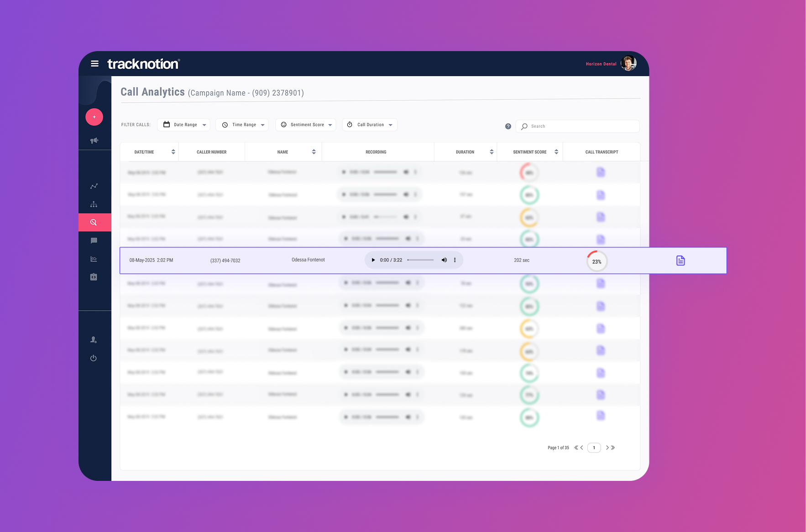Open the code clipboard sidebar icon

(x=94, y=277)
